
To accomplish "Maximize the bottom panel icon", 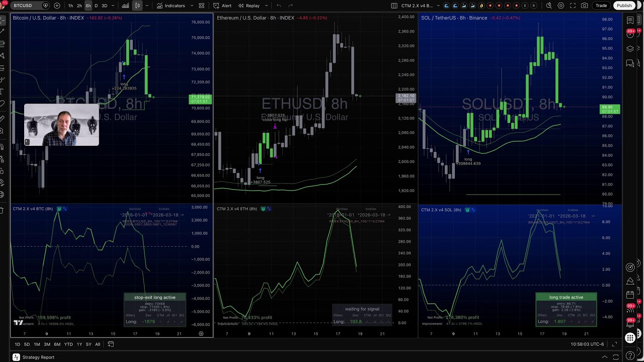I will click(x=617, y=357).
